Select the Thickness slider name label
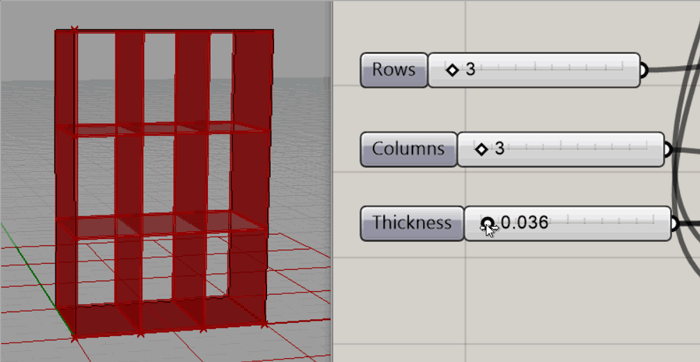Screen dimensions: 700x362 [x=412, y=223]
